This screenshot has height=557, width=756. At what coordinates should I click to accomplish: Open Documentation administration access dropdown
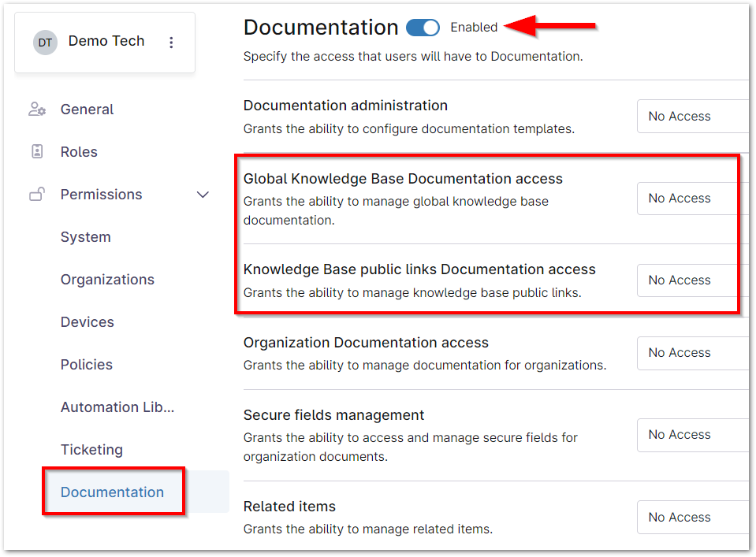[x=692, y=117]
